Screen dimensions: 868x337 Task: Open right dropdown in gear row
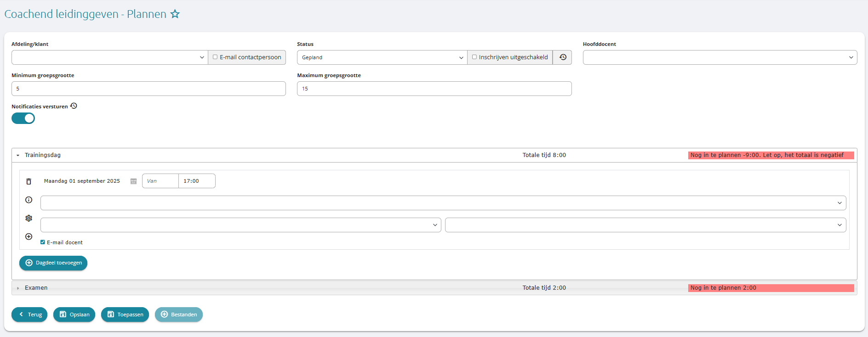(x=645, y=225)
